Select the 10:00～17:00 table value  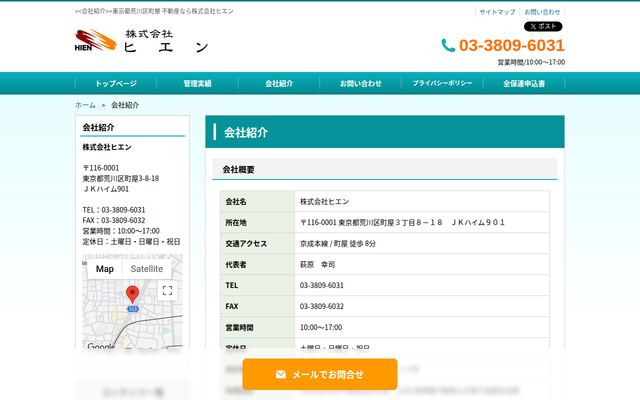click(422, 327)
